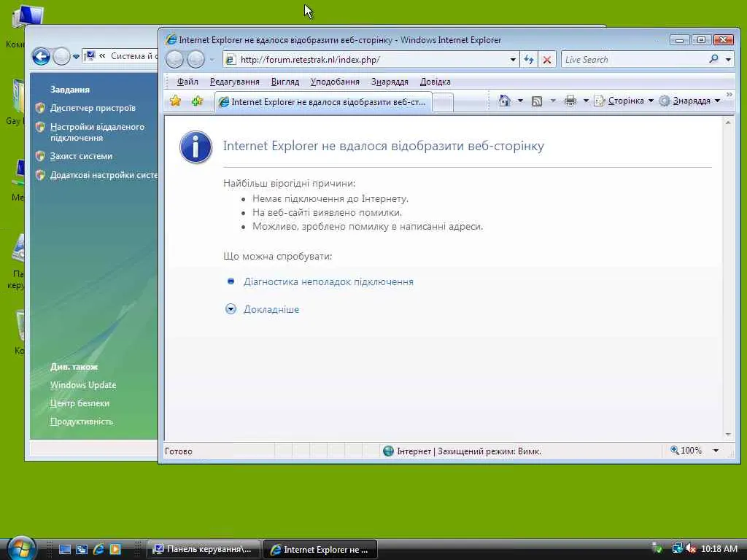This screenshot has height=560, width=747.
Task: Open the Вигляд menu
Action: tap(285, 82)
